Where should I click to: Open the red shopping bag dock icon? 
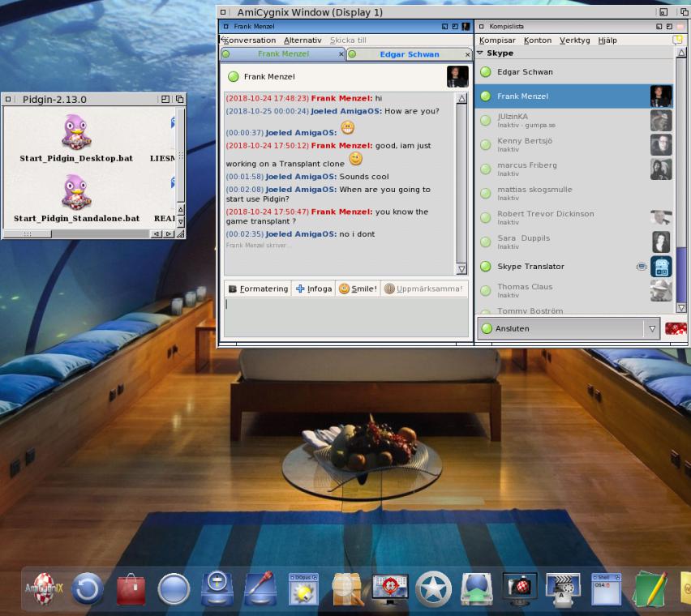tap(131, 588)
